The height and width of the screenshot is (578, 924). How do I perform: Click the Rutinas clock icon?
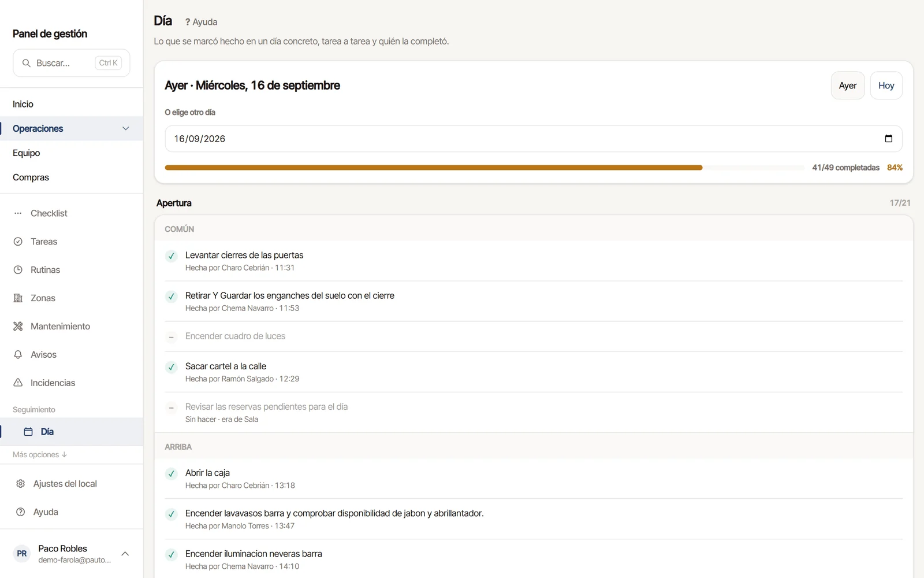point(18,270)
